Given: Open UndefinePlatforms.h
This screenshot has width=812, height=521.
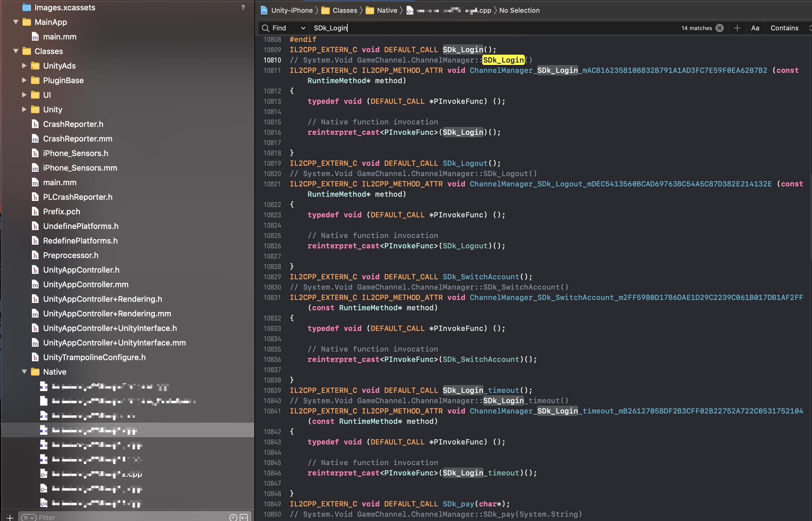Looking at the screenshot, I should (x=81, y=226).
